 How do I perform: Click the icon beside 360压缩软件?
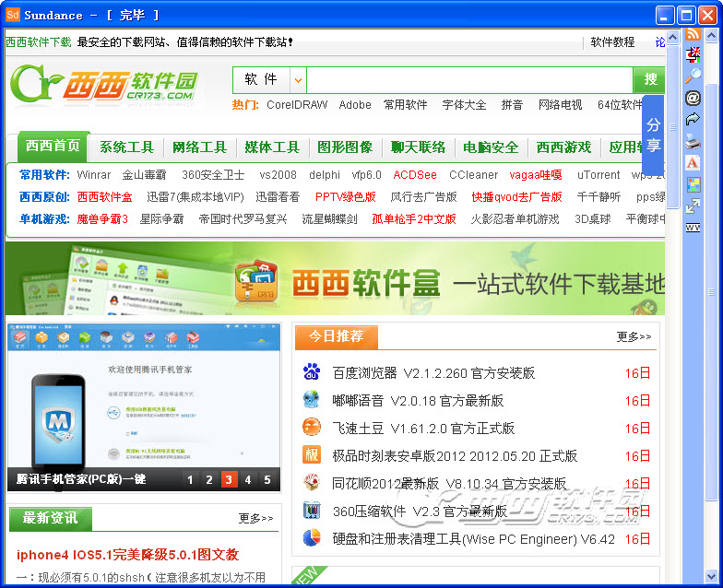click(x=312, y=511)
